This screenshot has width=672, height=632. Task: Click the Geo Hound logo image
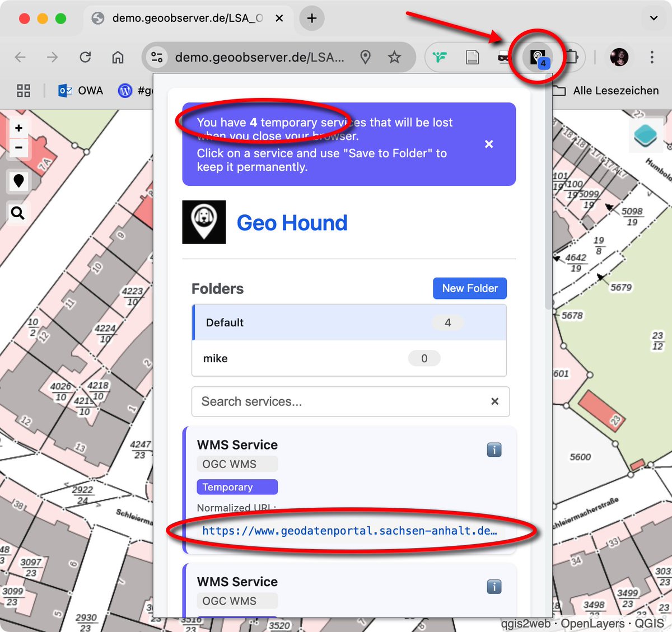click(x=204, y=222)
